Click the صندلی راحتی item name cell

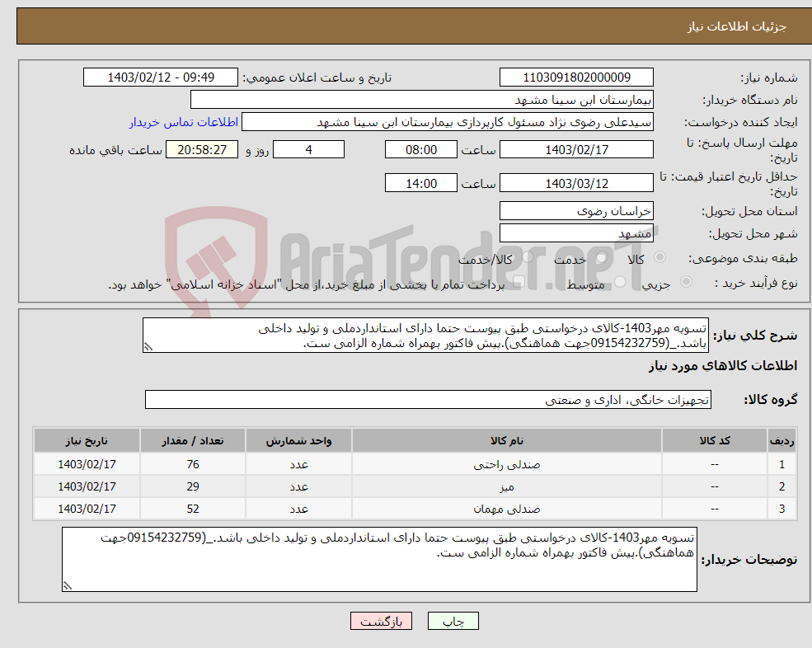(x=507, y=465)
